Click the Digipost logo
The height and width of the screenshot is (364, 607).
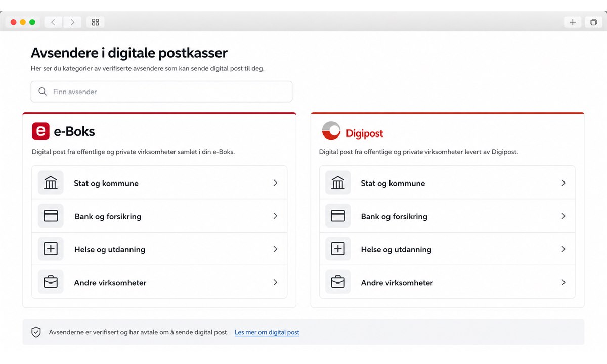tap(352, 131)
